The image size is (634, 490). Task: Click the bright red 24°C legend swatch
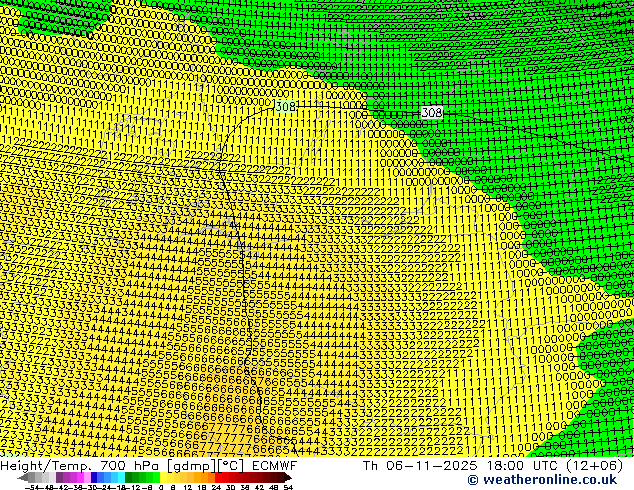coord(218,478)
